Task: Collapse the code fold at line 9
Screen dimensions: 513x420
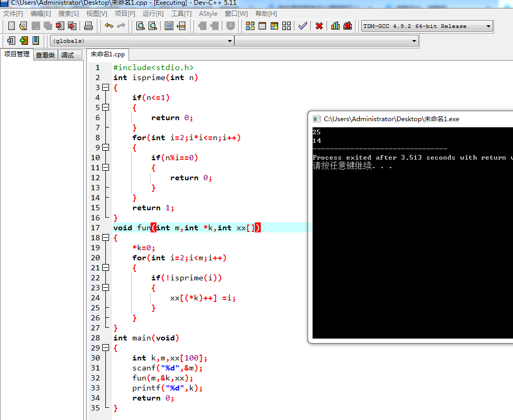Action: (x=106, y=148)
